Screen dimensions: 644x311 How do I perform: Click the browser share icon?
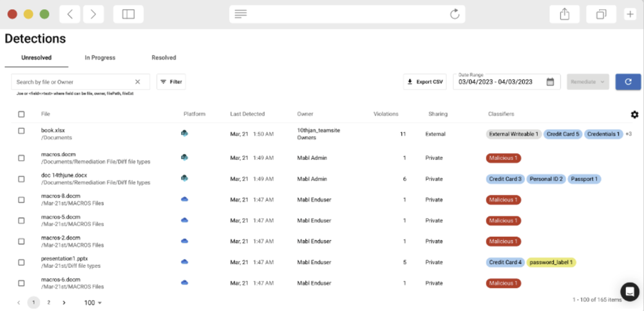pos(565,14)
